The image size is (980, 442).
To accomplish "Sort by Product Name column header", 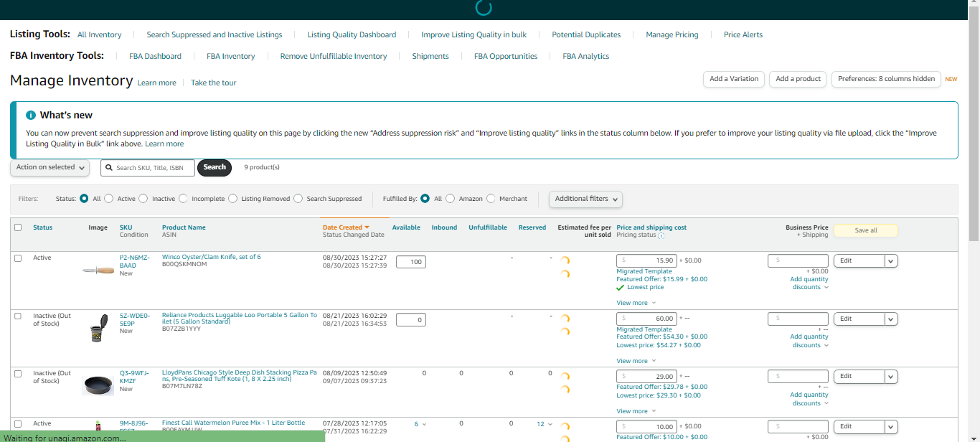I will pos(184,227).
